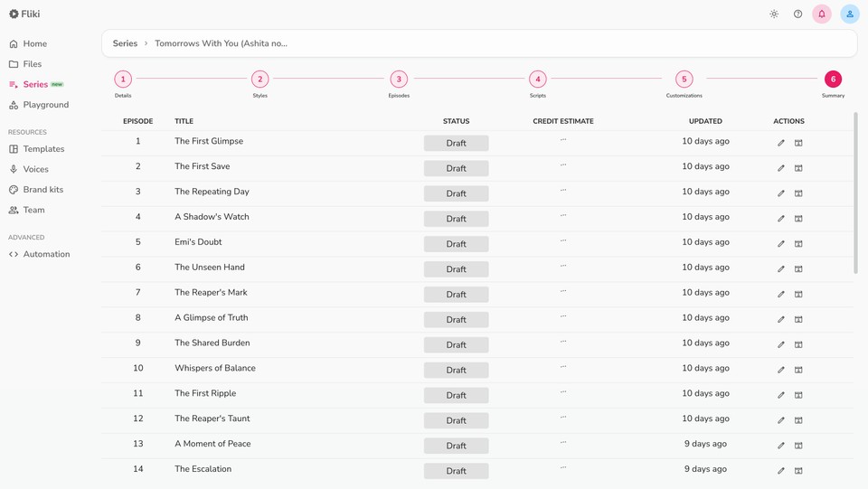Viewport: 868px width, 489px height.
Task: Click the edit pencil for Emi's Doubt
Action: [781, 244]
